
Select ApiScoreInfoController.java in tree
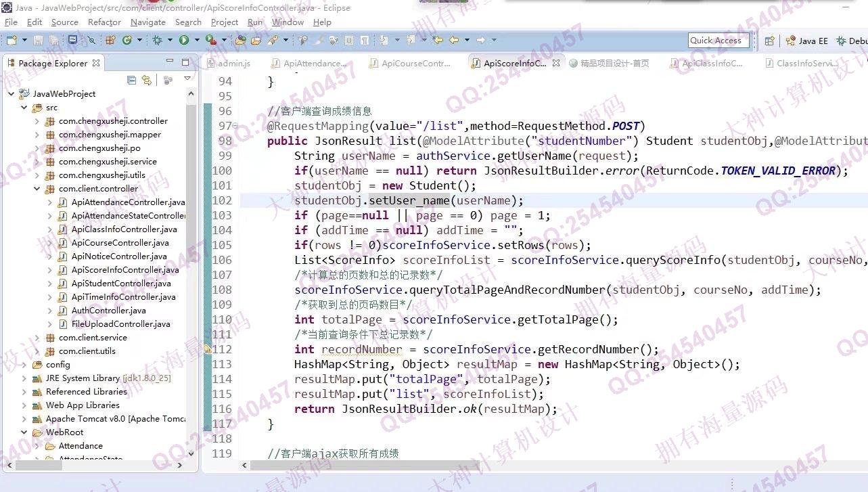125,270
